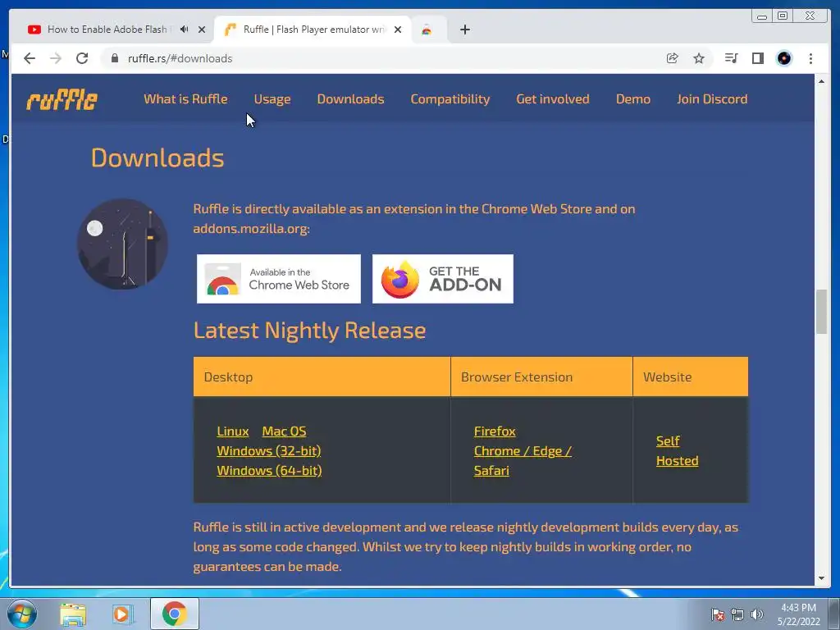
Task: Click the Ruffle logo in the header
Action: coord(62,99)
